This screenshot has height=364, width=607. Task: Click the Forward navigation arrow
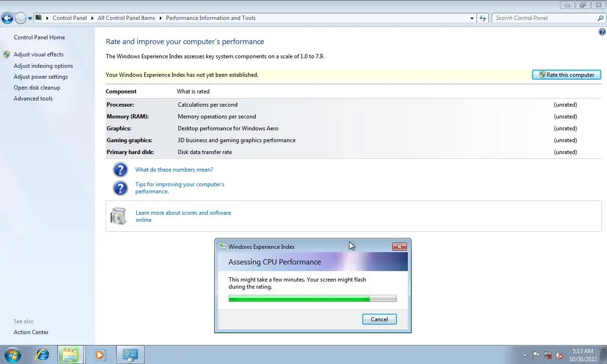coord(20,18)
